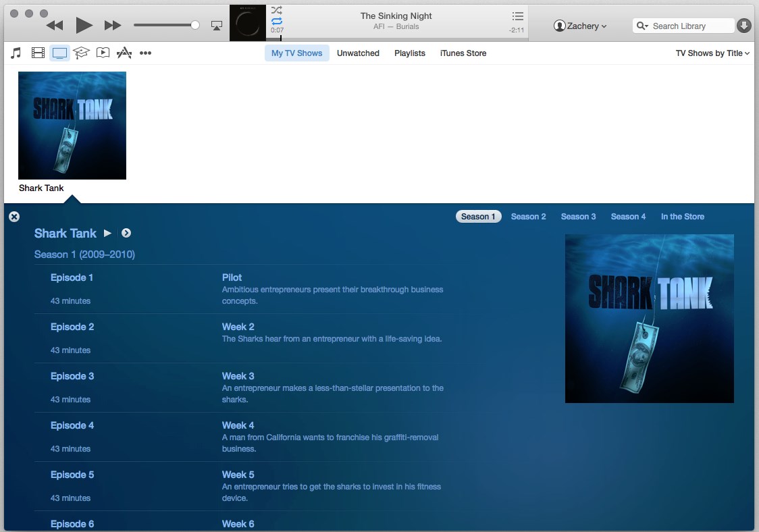Switch to the iTunes U library

pos(81,53)
